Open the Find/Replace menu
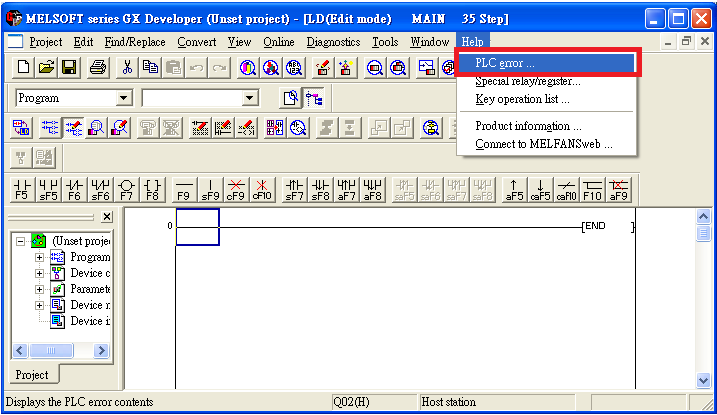This screenshot has width=717, height=415. tap(135, 42)
